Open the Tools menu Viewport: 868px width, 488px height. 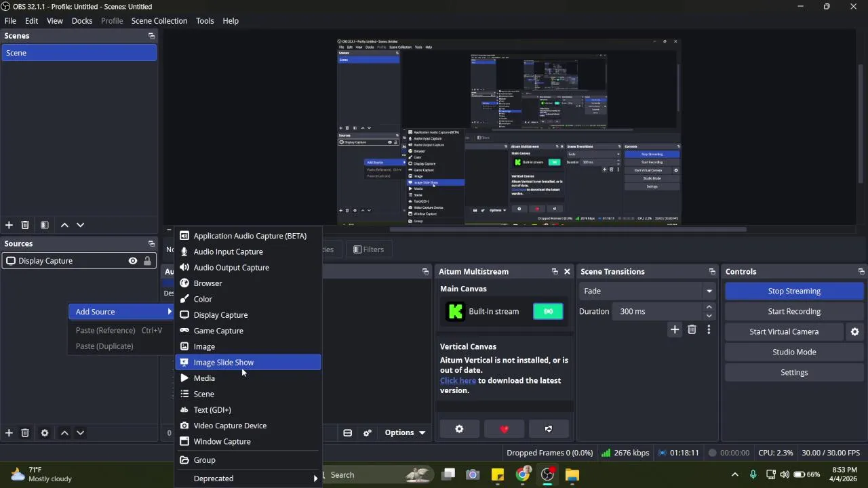(x=205, y=21)
